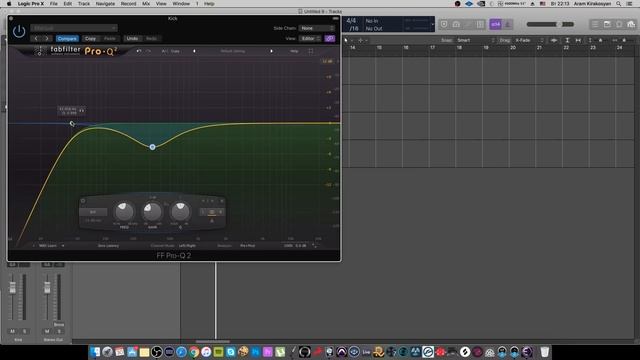This screenshot has height=360, width=640.
Task: Open the View dropdown set to Editor
Action: click(x=310, y=38)
